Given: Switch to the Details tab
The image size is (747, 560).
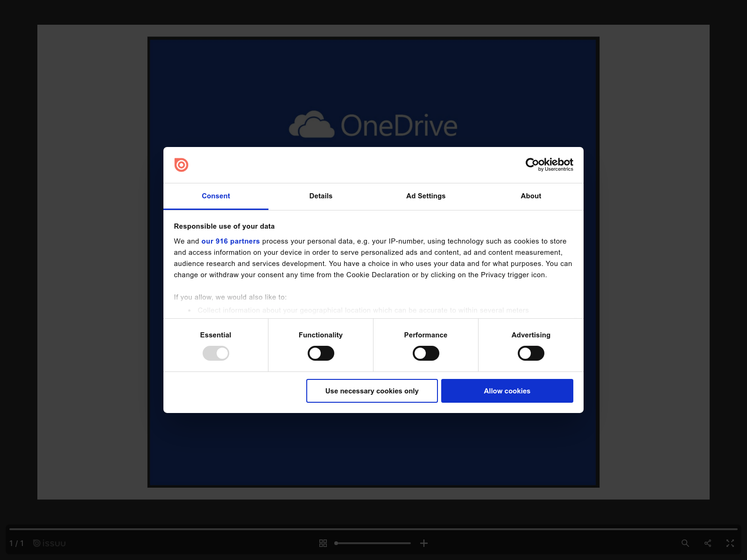Looking at the screenshot, I should point(321,196).
